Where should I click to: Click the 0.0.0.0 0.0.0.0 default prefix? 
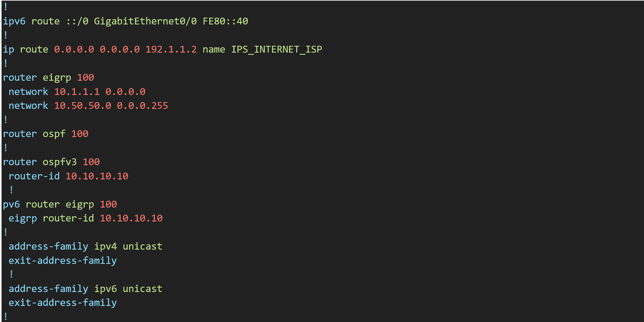tap(97, 49)
